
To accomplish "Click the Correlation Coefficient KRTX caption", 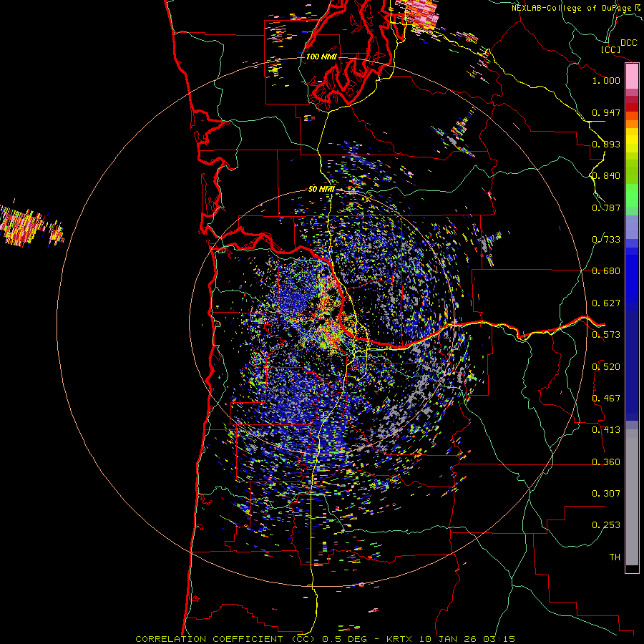I will (326, 639).
